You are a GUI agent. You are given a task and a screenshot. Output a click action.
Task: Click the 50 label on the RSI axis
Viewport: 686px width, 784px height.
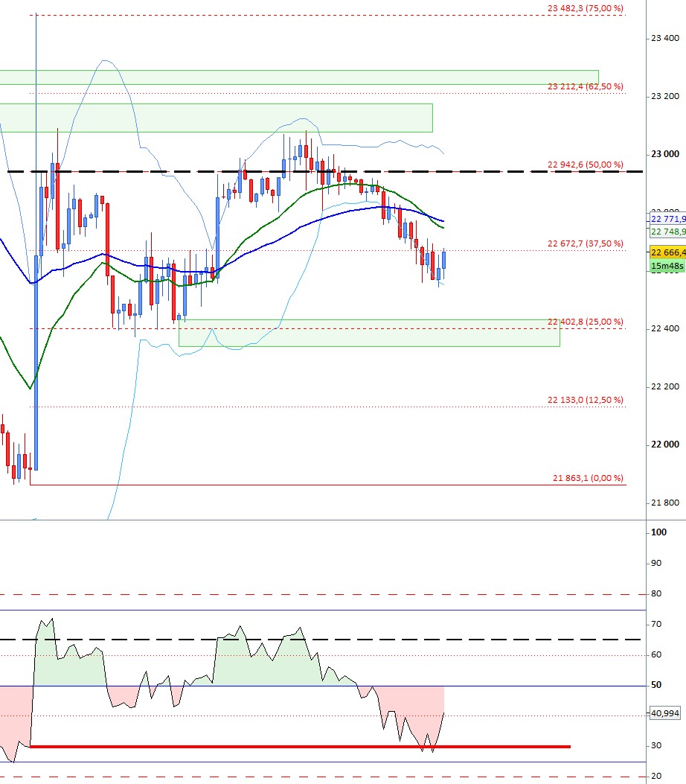coord(656,685)
